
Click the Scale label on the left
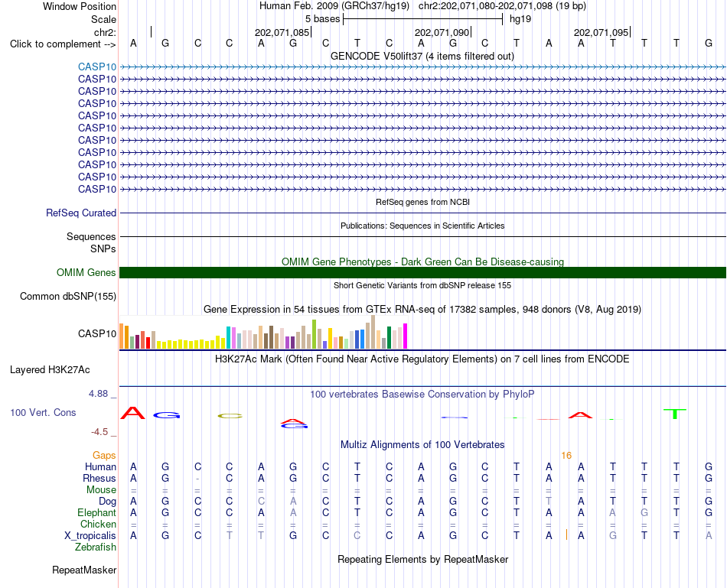pyautogui.click(x=104, y=19)
